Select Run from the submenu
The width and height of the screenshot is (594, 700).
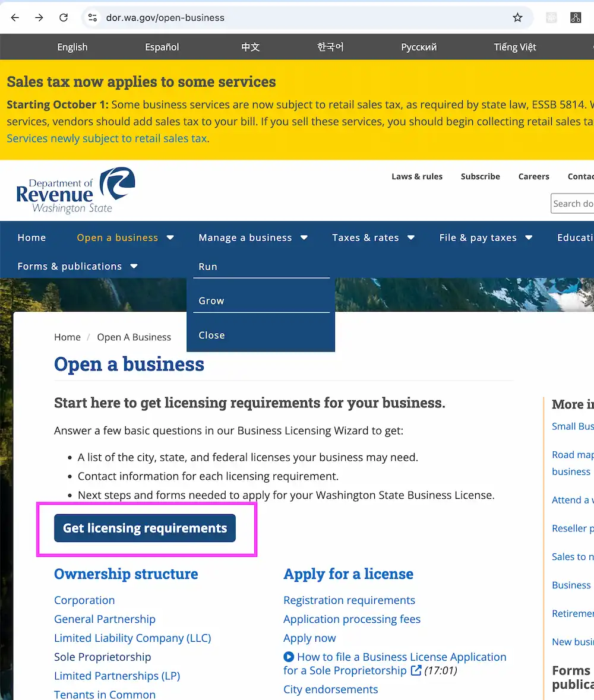[x=208, y=267]
